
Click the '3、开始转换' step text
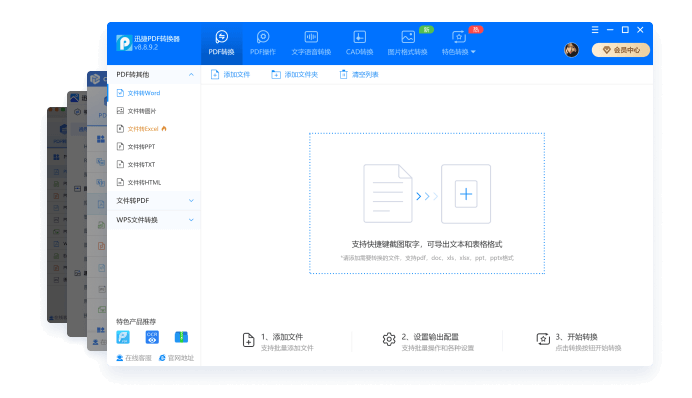(x=576, y=337)
